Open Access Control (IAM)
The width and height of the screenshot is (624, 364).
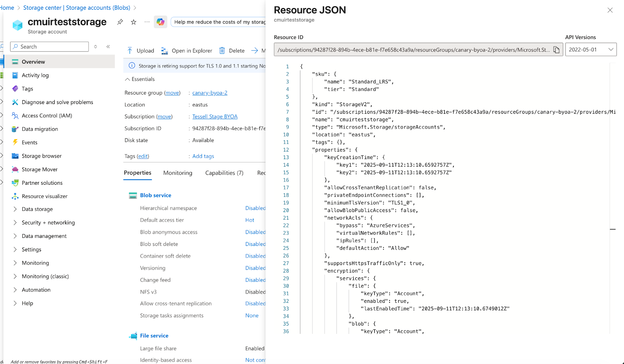coord(47,116)
